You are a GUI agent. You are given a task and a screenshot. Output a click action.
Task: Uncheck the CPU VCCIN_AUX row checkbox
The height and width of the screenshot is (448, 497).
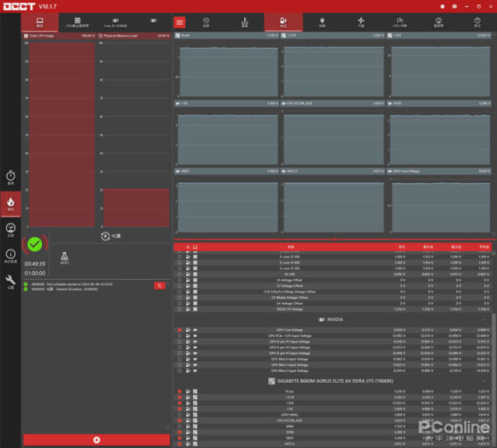pos(180,420)
